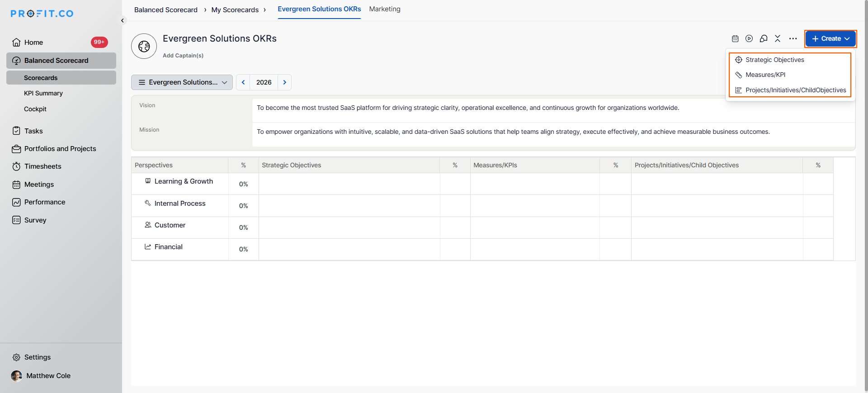
Task: Click the Create dropdown button
Action: (x=830, y=39)
